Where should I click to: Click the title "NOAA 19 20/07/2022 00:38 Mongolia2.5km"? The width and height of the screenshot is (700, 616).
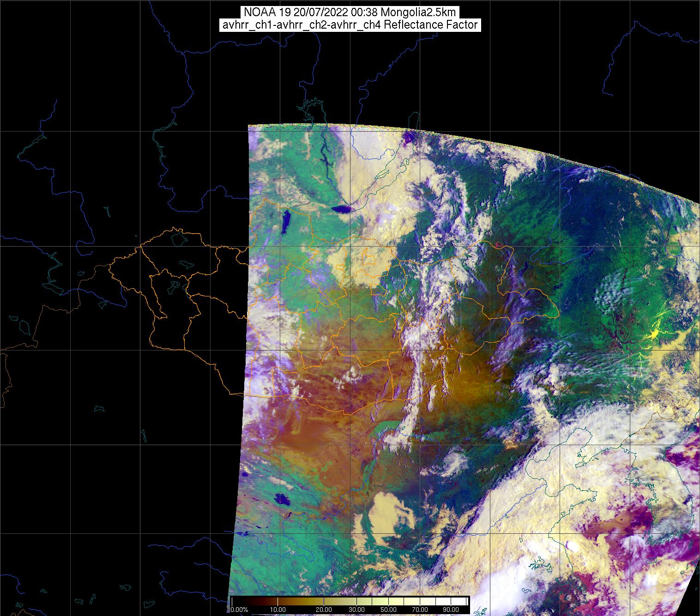(350, 12)
